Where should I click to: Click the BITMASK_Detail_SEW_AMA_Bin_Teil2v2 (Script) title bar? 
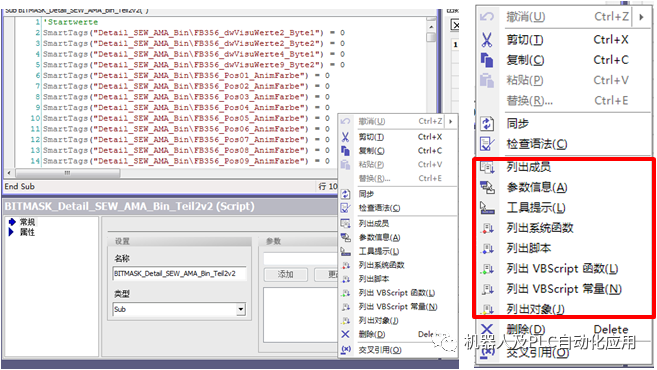[x=171, y=206]
